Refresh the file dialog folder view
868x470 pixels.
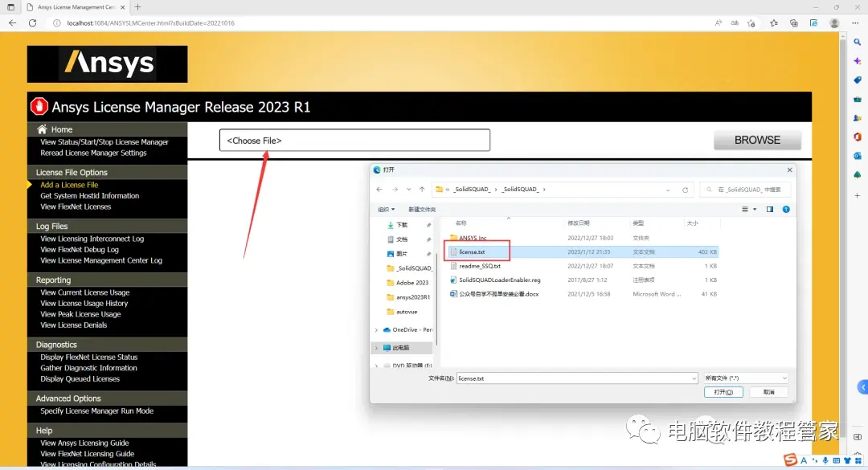[685, 190]
